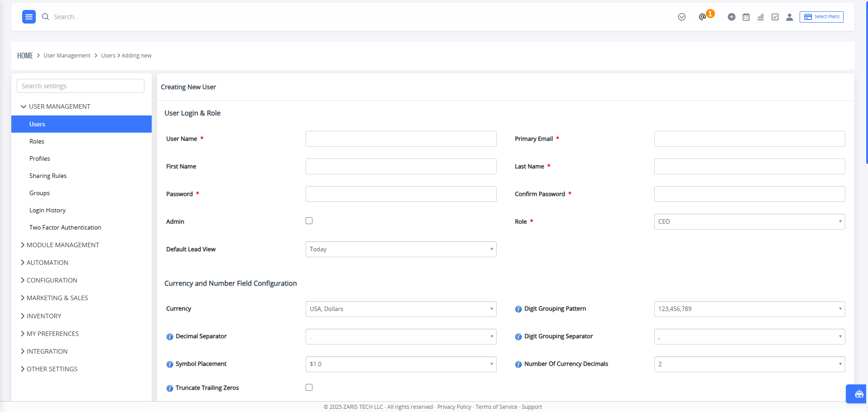Open Digit Grouping Separator dropdown
Viewport: 868px width, 412px height.
point(749,336)
